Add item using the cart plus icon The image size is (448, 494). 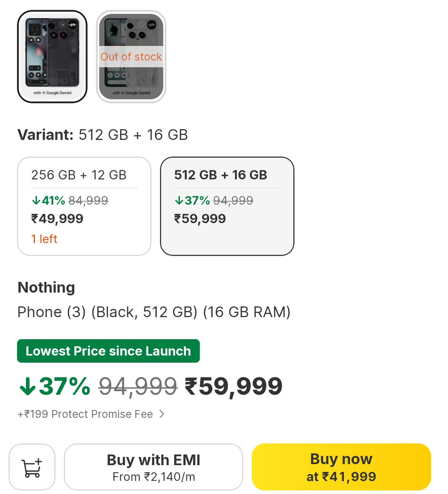point(32,467)
